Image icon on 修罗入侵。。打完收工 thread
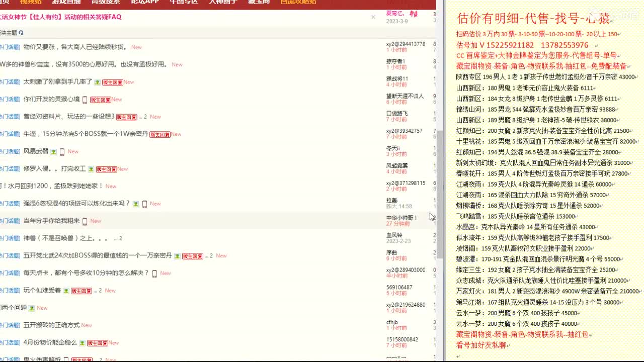Image resolution: width=644 pixels, height=362 pixels. (91, 169)
